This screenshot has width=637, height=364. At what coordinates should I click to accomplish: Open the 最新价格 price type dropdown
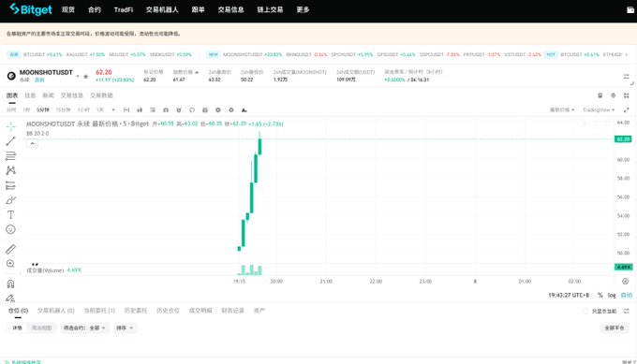562,110
